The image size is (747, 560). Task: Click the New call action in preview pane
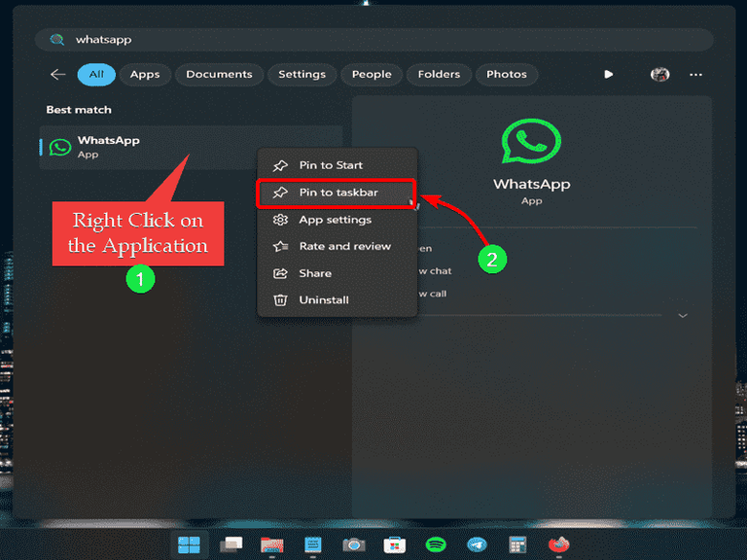coord(433,294)
